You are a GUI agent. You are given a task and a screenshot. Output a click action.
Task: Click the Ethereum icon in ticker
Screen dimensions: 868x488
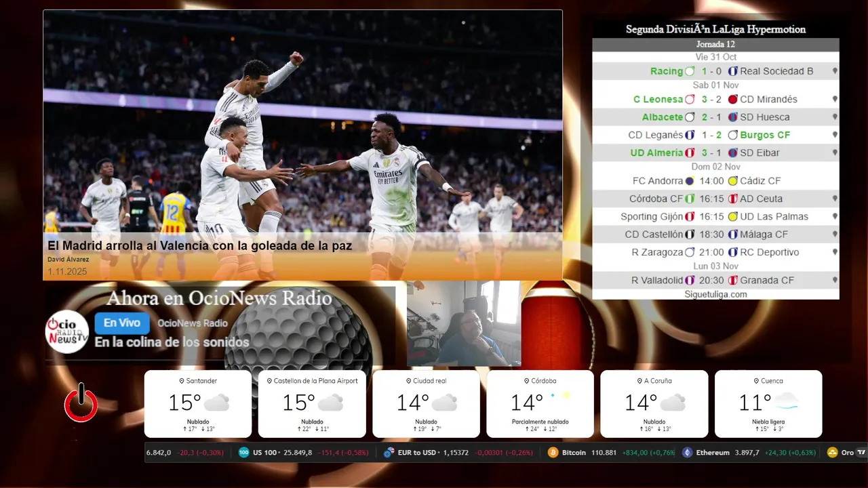coord(687,453)
